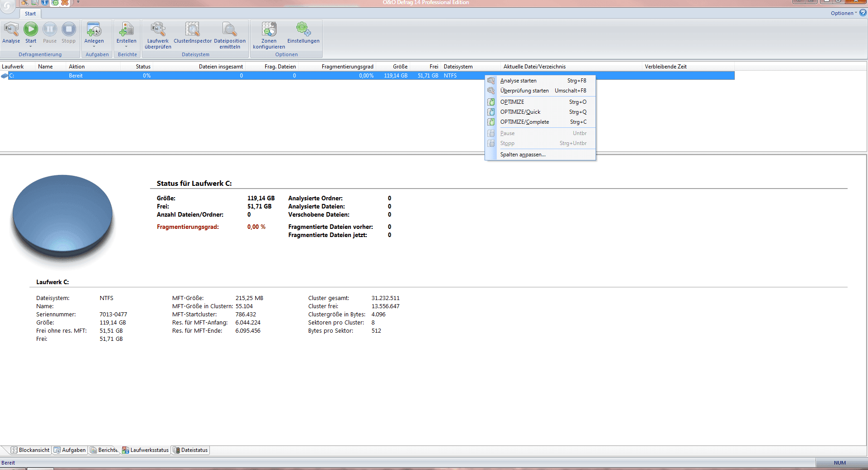Image resolution: width=868 pixels, height=470 pixels.
Task: Click the blue drive C: pie chart
Action: pos(63,217)
